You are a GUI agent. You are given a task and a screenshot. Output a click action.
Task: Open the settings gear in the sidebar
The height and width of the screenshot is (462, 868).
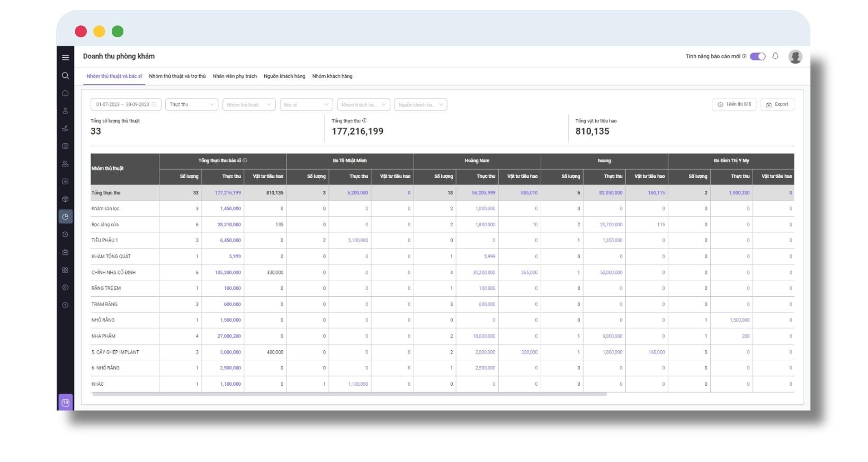point(65,288)
